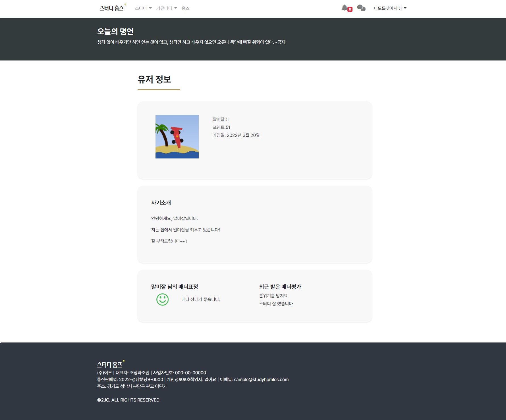Open the chat messages icon
The image size is (506, 420).
362,8
